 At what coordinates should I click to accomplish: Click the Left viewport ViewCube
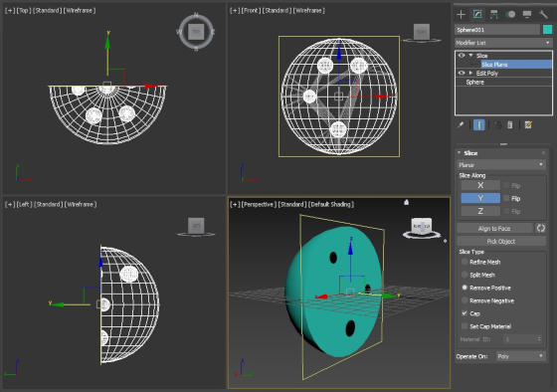click(x=196, y=226)
